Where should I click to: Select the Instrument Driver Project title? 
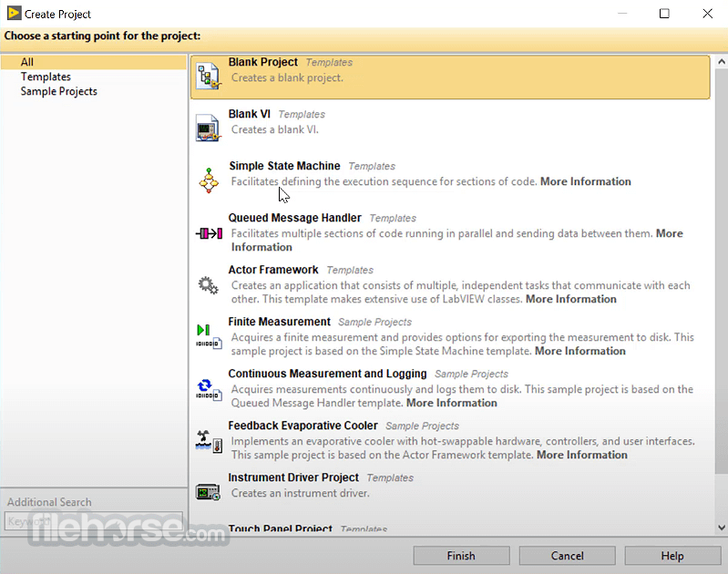[x=293, y=477]
